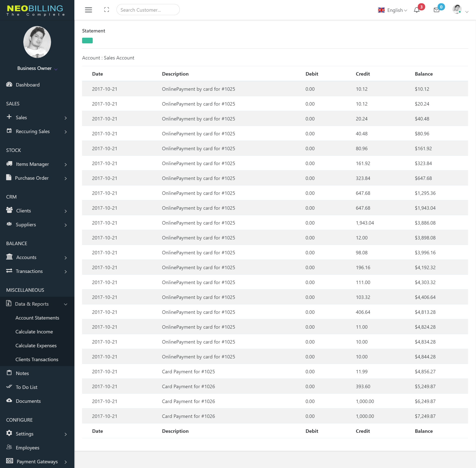
Task: Open the notifications bell icon
Action: pos(416,10)
